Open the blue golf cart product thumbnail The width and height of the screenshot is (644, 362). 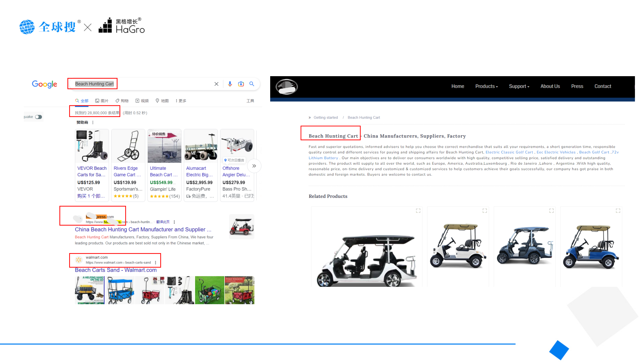[x=591, y=248]
